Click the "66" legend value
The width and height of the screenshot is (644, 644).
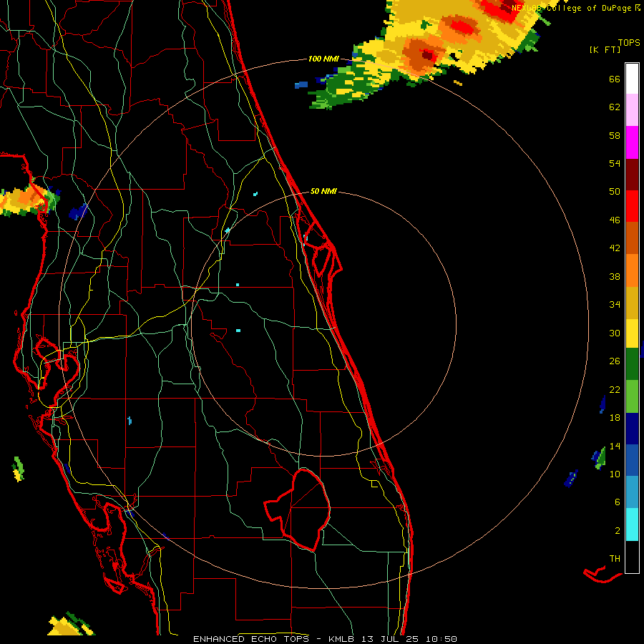click(x=615, y=79)
